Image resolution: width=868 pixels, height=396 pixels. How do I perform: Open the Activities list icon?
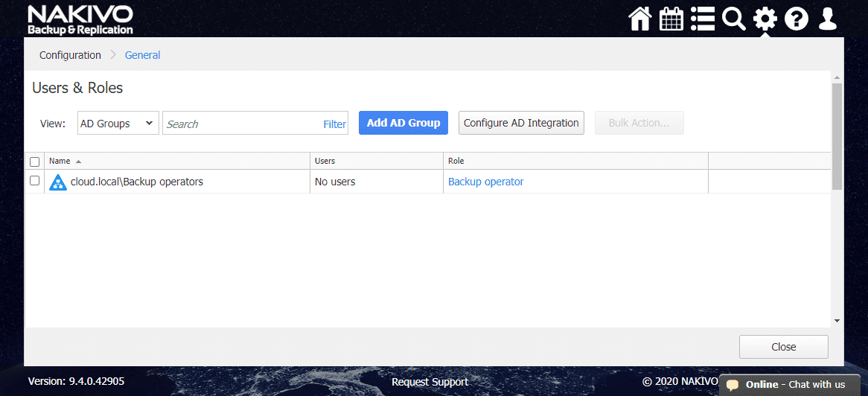click(x=703, y=19)
